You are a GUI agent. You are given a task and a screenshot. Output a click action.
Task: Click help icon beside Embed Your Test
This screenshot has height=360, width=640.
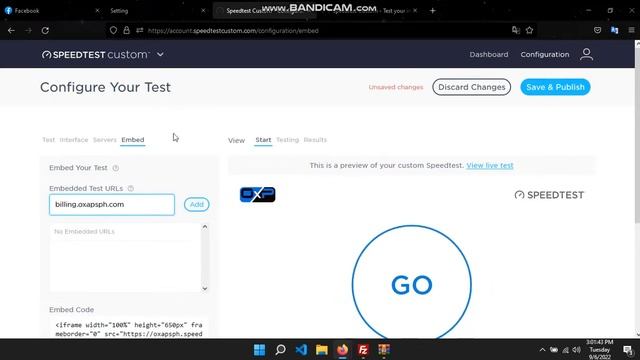click(x=116, y=168)
